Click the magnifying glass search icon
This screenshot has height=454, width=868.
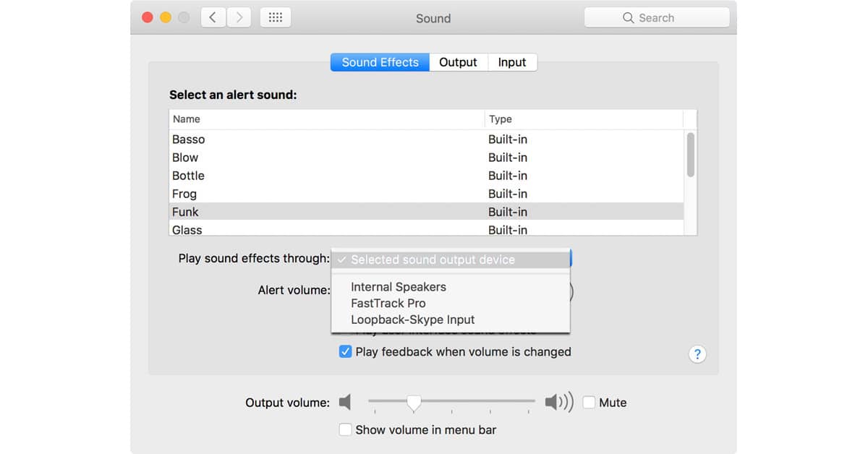[x=628, y=18]
